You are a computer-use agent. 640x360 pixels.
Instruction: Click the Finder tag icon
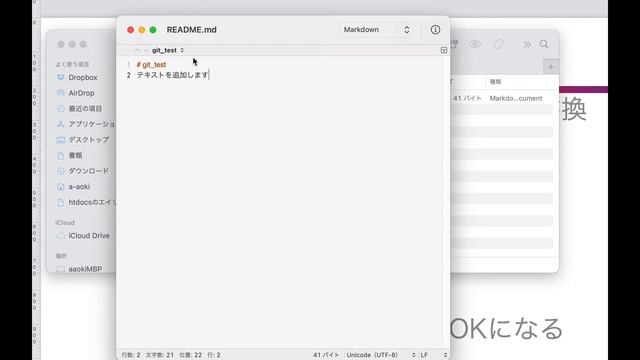[x=498, y=44]
